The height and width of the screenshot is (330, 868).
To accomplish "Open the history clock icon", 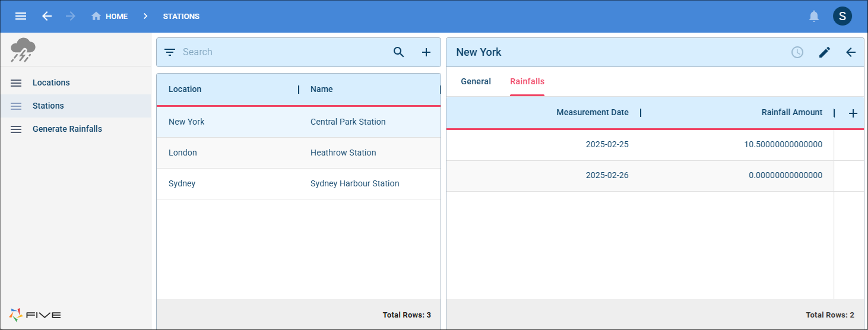I will (x=797, y=52).
